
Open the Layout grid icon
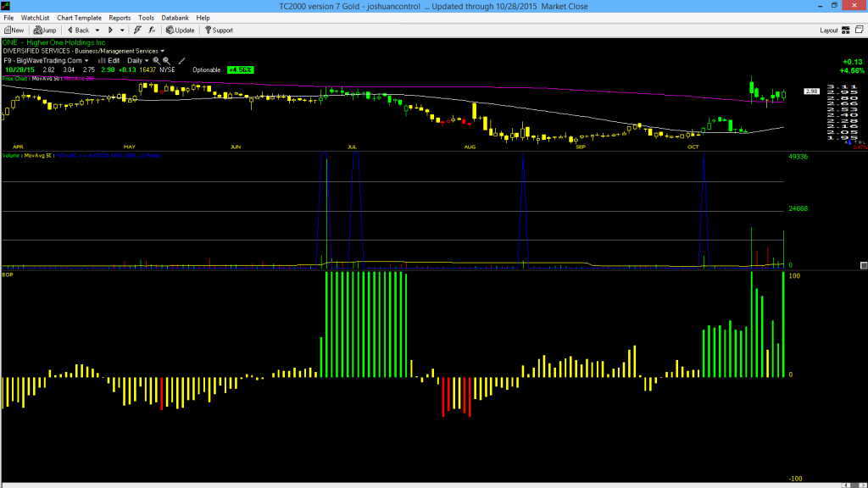pos(846,30)
